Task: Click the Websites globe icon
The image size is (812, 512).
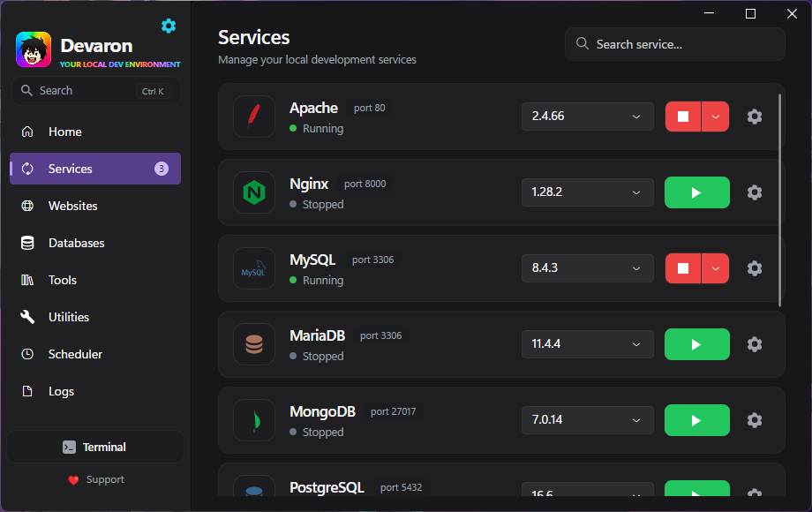Action: click(x=27, y=206)
